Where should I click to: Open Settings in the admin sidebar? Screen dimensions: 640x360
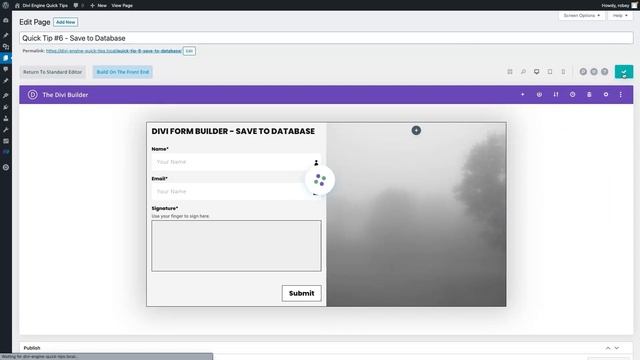tap(6, 141)
